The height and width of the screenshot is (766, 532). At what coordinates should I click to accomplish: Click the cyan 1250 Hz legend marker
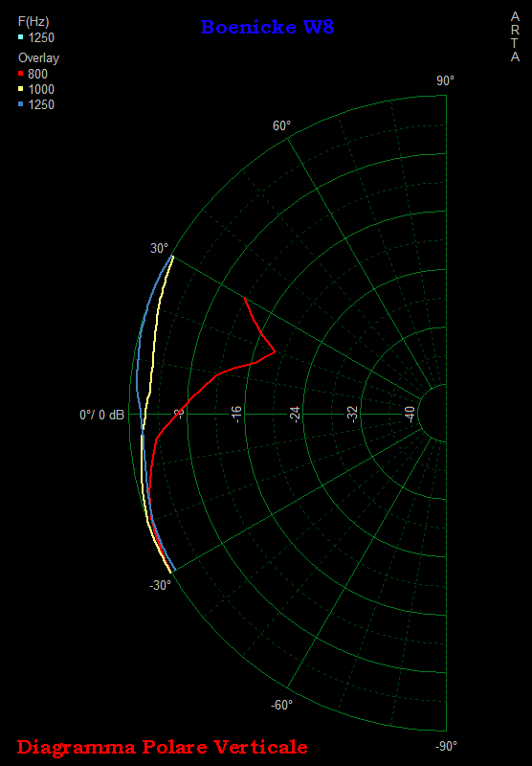point(20,37)
